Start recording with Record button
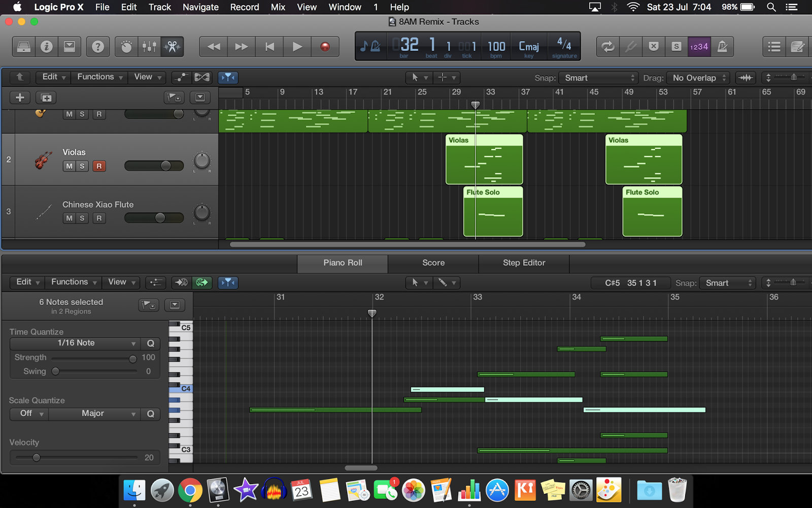 pyautogui.click(x=325, y=47)
